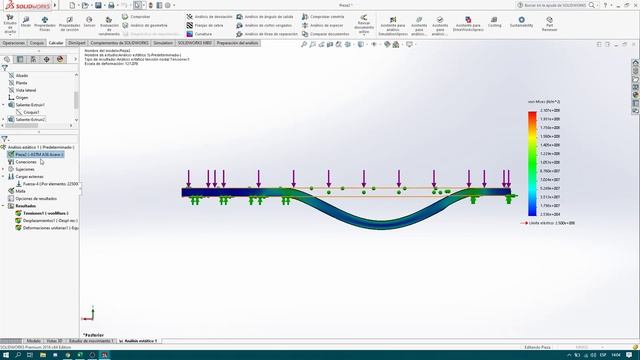Toggle Curvatura display
Screen dimensions: 640x360
[x=199, y=34]
